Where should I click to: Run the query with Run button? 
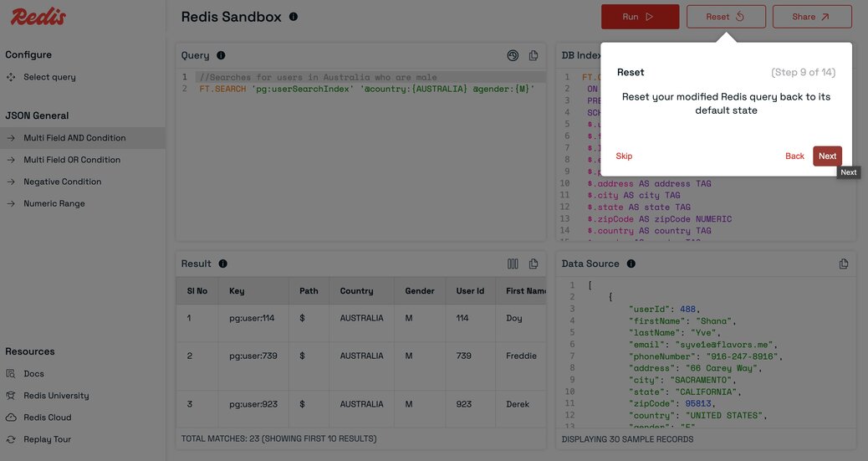tap(640, 17)
